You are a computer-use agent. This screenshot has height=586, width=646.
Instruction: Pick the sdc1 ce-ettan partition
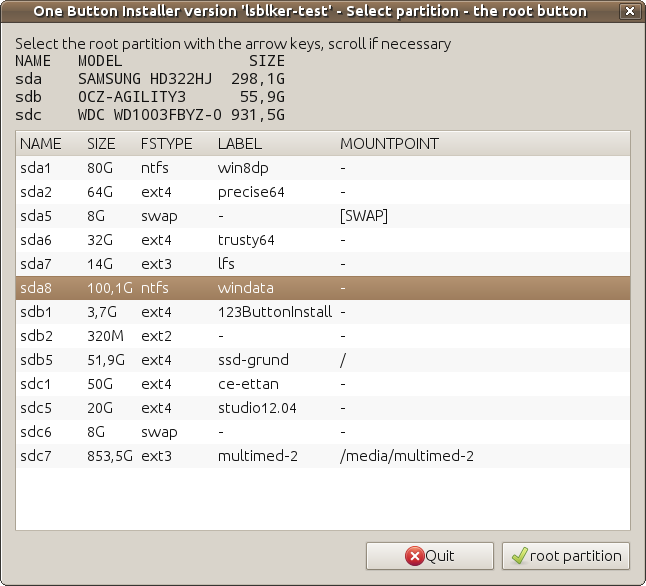tap(322, 384)
